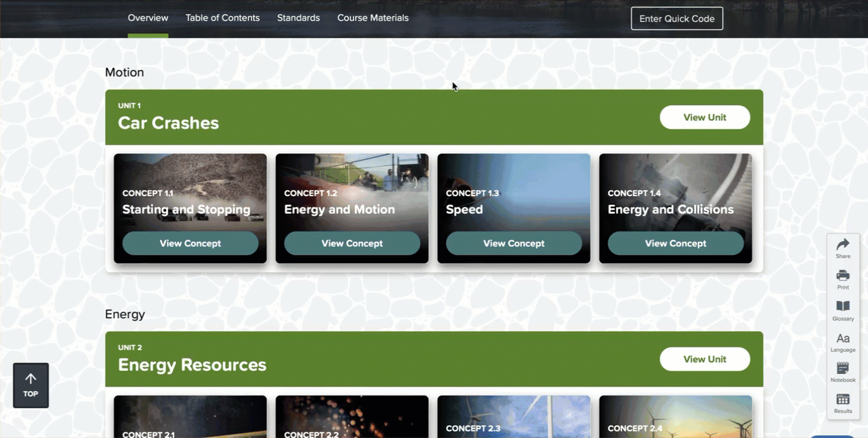The width and height of the screenshot is (868, 438).
Task: Click View Unit for Car Crashes
Action: click(705, 117)
